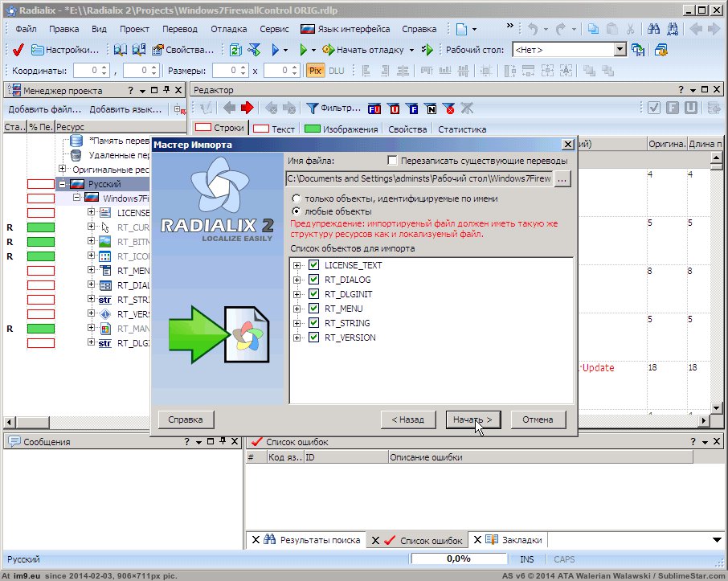Uncheck RT_MENU in import list
Image resolution: width=728 pixels, height=581 pixels.
314,308
